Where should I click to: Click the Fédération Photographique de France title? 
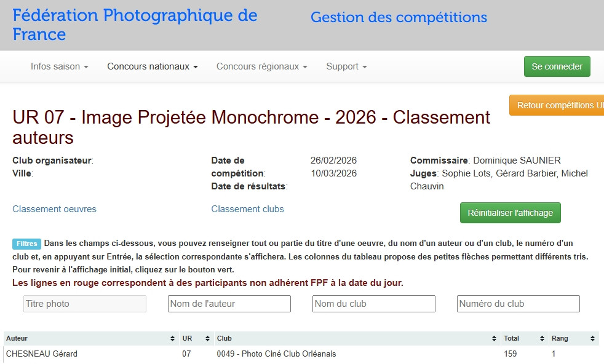(135, 25)
